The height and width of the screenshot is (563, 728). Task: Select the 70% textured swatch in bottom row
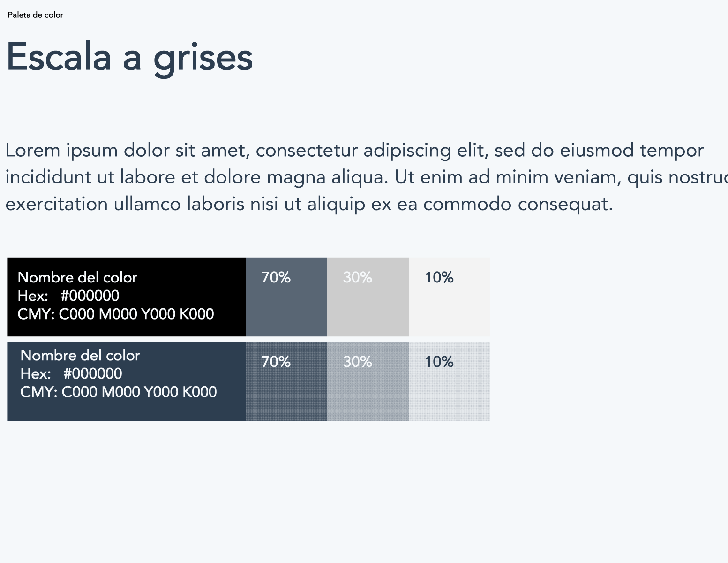click(286, 381)
